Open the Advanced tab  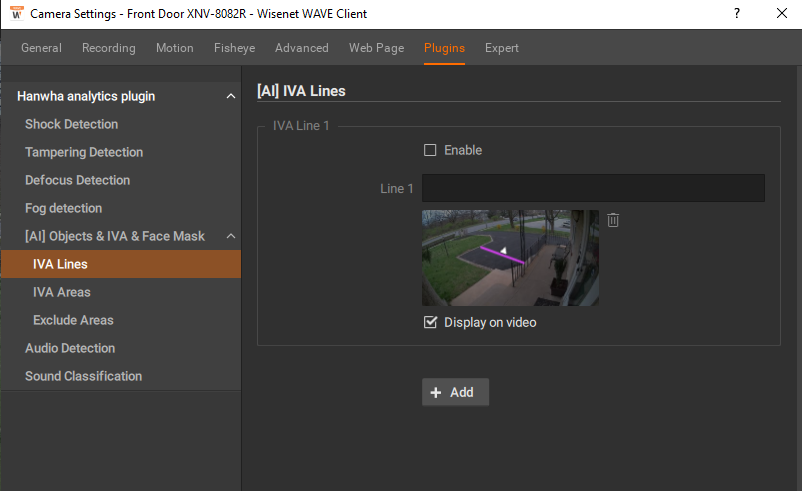pos(302,48)
